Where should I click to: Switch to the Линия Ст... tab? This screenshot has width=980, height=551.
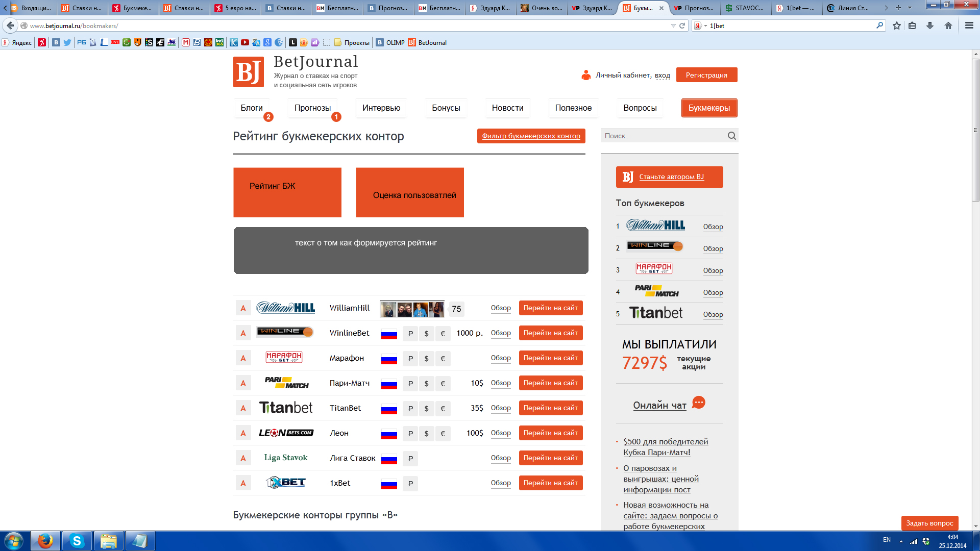pyautogui.click(x=847, y=8)
